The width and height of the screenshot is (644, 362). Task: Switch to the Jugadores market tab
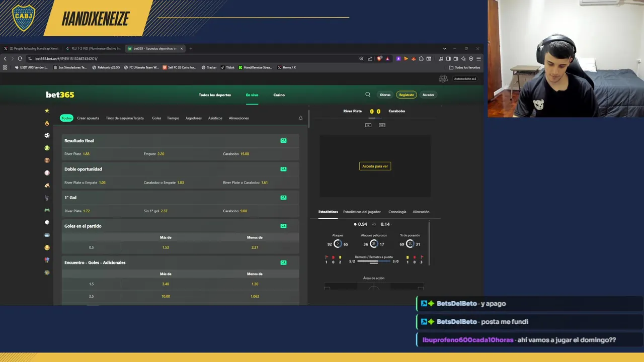[x=193, y=118]
